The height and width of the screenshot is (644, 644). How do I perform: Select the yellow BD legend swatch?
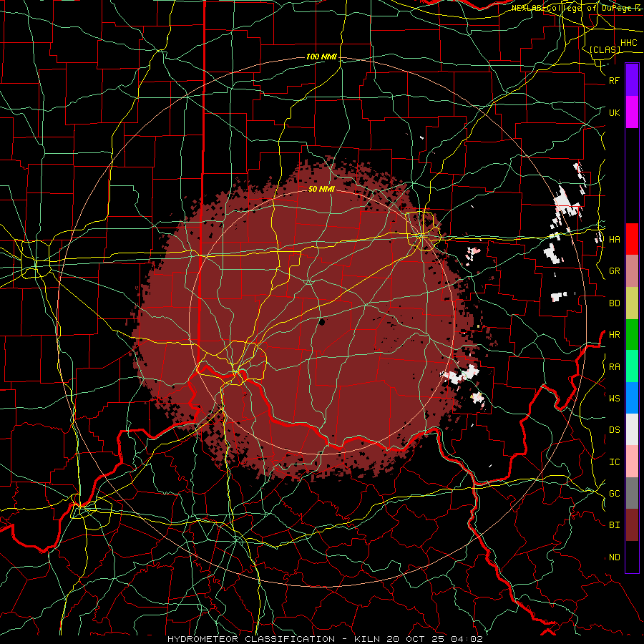point(632,303)
